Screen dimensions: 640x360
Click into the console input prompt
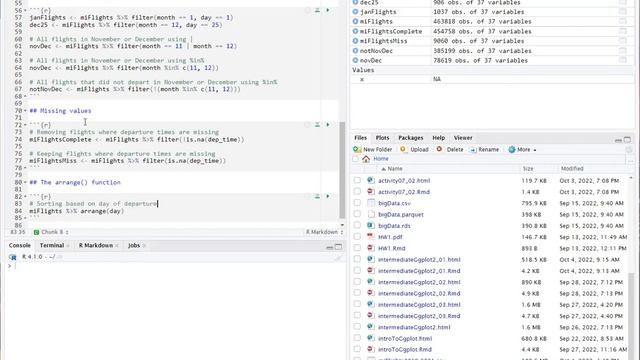(x=176, y=266)
